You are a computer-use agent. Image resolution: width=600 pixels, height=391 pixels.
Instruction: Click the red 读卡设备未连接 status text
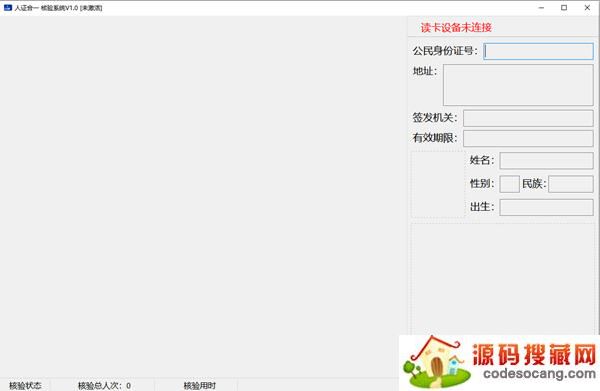[456, 28]
